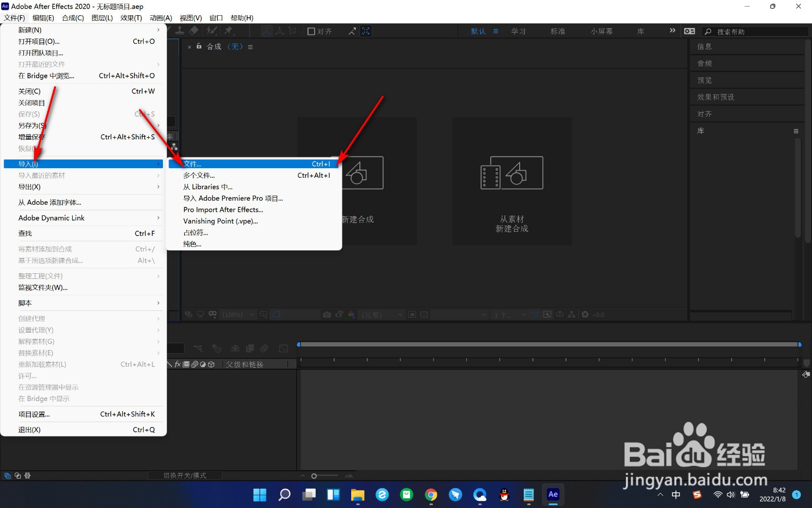This screenshot has height=508, width=812.
Task: Expand the 导出(X) submenu
Action: click(84, 187)
